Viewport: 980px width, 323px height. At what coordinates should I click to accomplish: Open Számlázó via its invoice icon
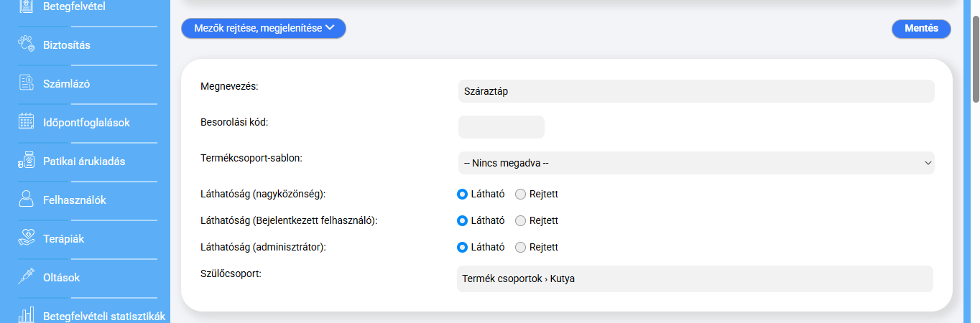pyautogui.click(x=27, y=83)
